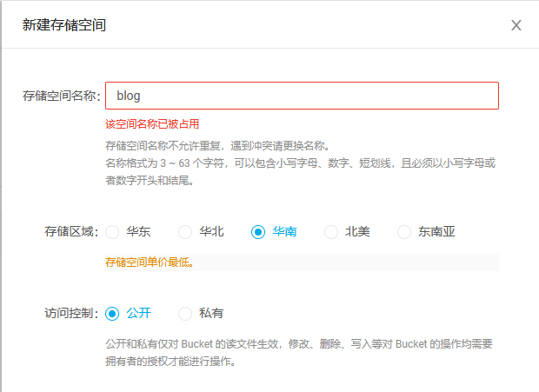This screenshot has height=392, width=539.
Task: Pick 北美 as the storage region
Action: point(331,232)
